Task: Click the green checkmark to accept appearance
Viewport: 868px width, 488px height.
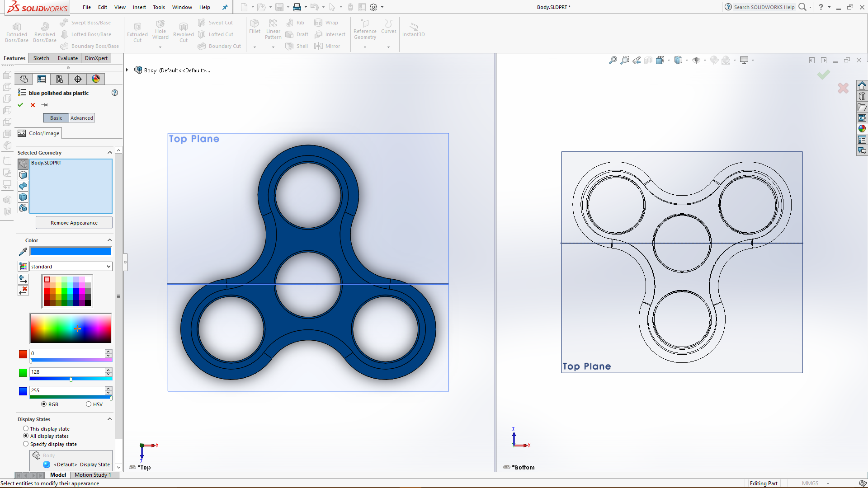Action: tap(20, 105)
